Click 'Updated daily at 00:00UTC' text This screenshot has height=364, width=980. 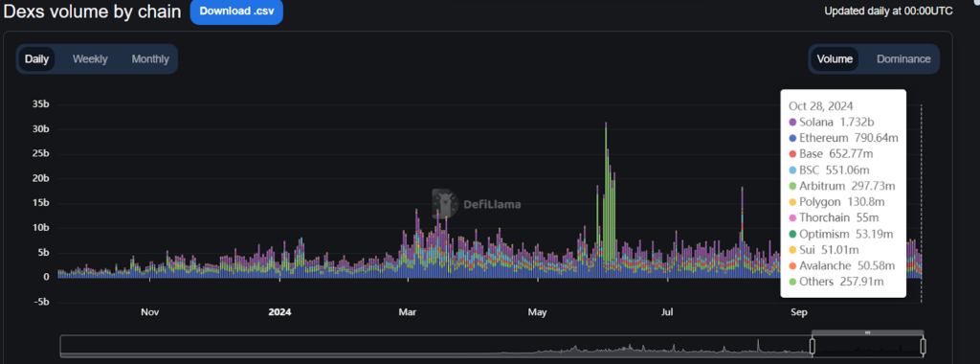(888, 11)
